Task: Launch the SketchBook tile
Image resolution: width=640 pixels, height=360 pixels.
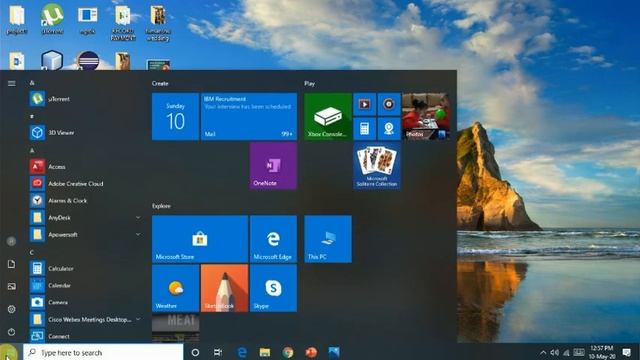Action: pyautogui.click(x=224, y=288)
